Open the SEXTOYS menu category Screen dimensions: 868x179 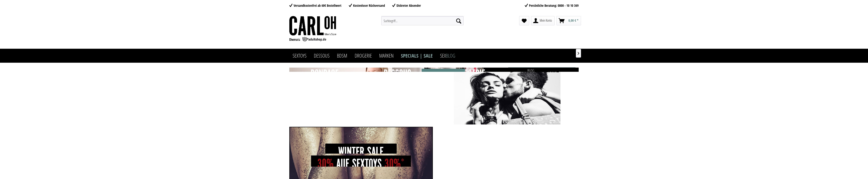click(299, 56)
